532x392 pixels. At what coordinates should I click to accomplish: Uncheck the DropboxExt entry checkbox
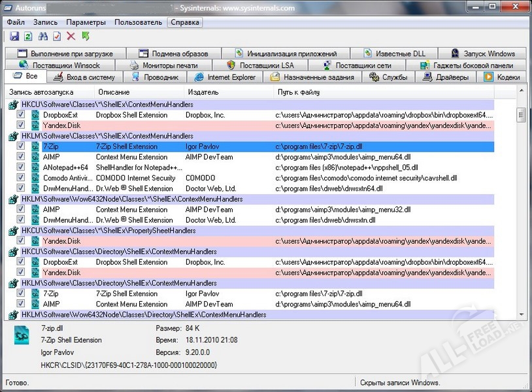tap(21, 115)
